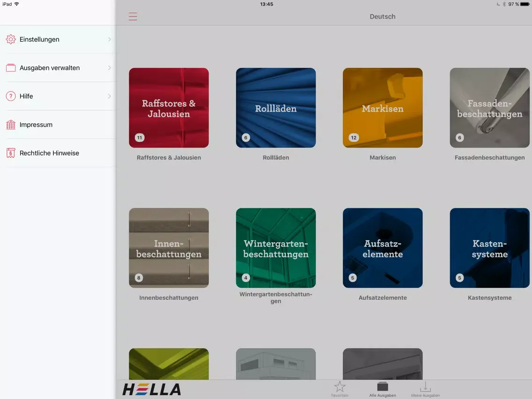532x399 pixels.
Task: Open the Favoriten star tab
Action: pyautogui.click(x=340, y=389)
